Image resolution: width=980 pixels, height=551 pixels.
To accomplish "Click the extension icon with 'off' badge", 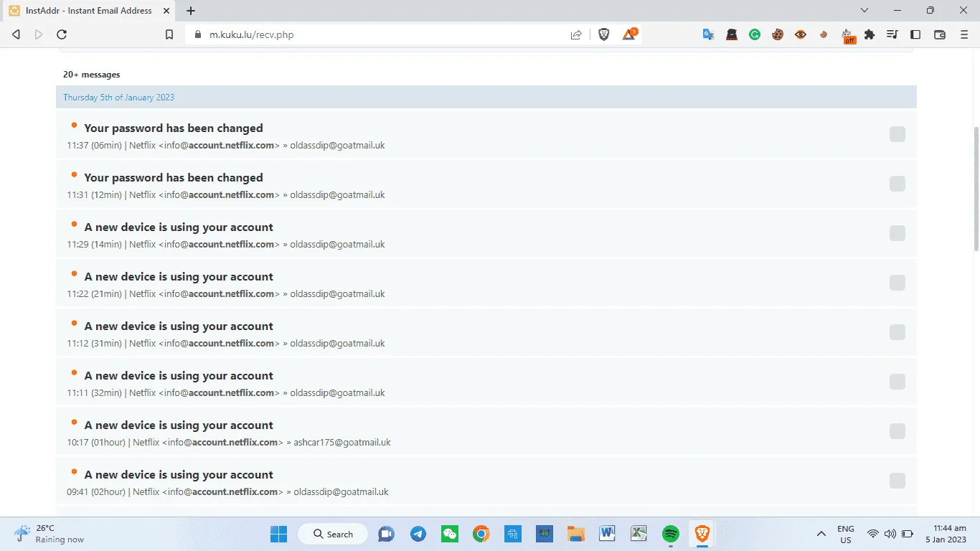I will pyautogui.click(x=847, y=35).
